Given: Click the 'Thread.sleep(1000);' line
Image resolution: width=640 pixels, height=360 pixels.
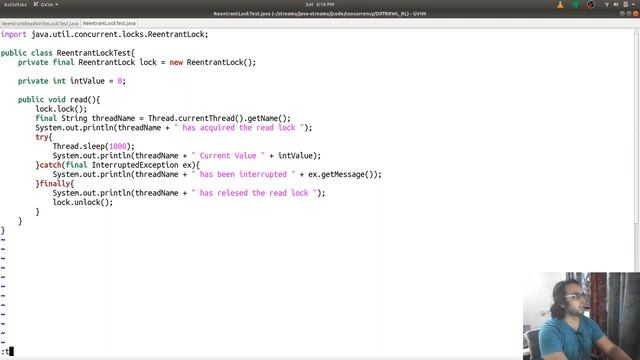Looking at the screenshot, I should point(93,146).
